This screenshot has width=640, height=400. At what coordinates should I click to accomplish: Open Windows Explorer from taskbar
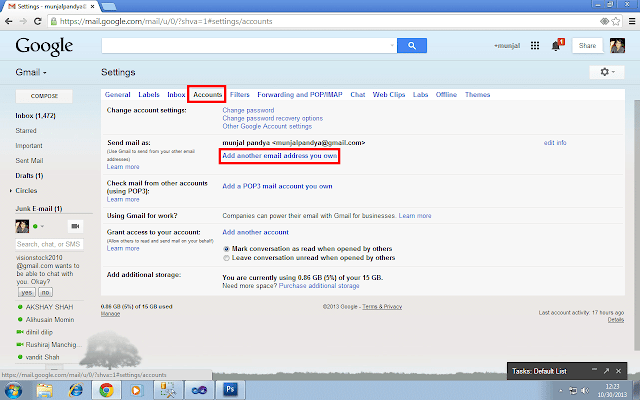(44, 390)
